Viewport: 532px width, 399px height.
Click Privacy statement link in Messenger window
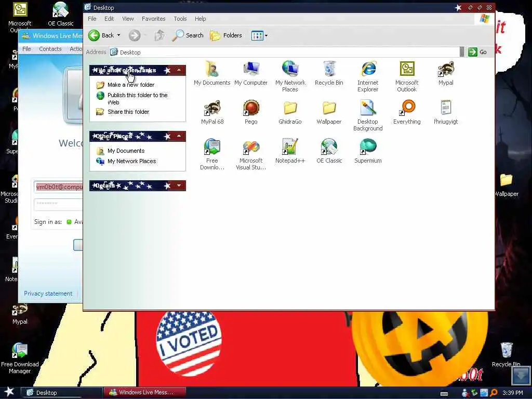click(48, 294)
